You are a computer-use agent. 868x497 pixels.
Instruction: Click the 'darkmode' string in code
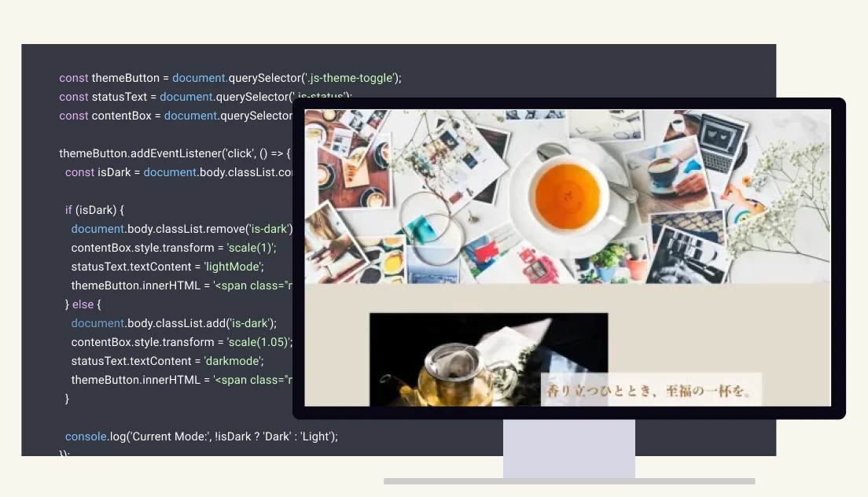point(234,361)
